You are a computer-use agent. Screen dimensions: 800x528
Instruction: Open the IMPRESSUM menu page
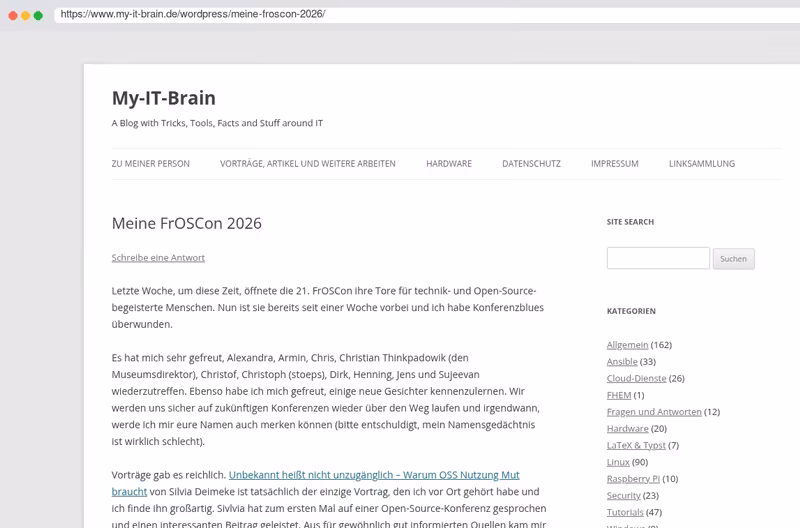coord(615,164)
